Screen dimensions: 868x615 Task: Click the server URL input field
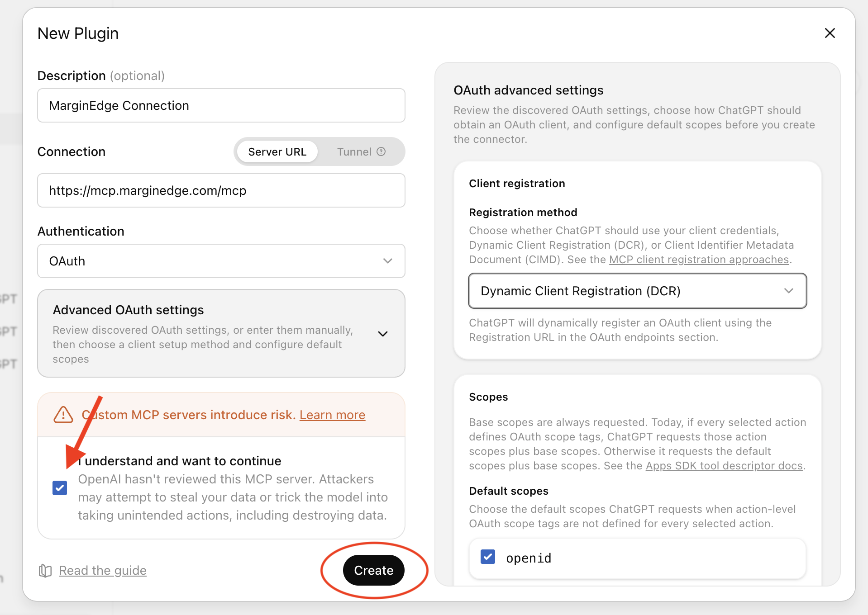[x=221, y=190]
